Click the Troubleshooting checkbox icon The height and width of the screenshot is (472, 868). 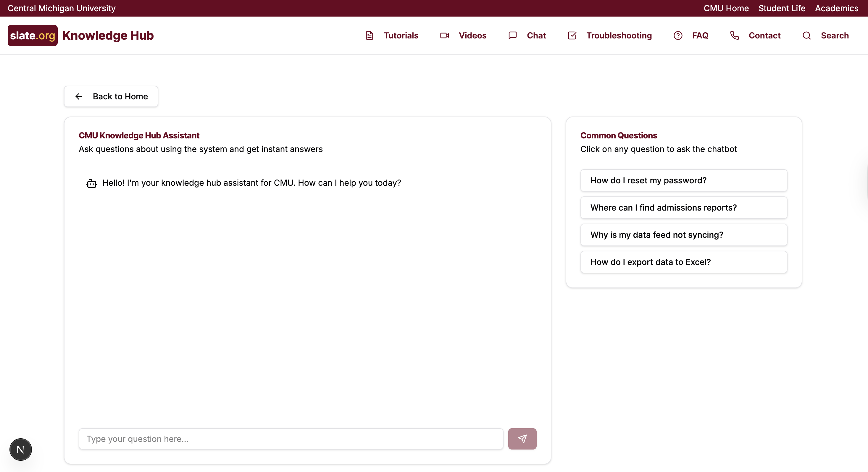(x=572, y=35)
